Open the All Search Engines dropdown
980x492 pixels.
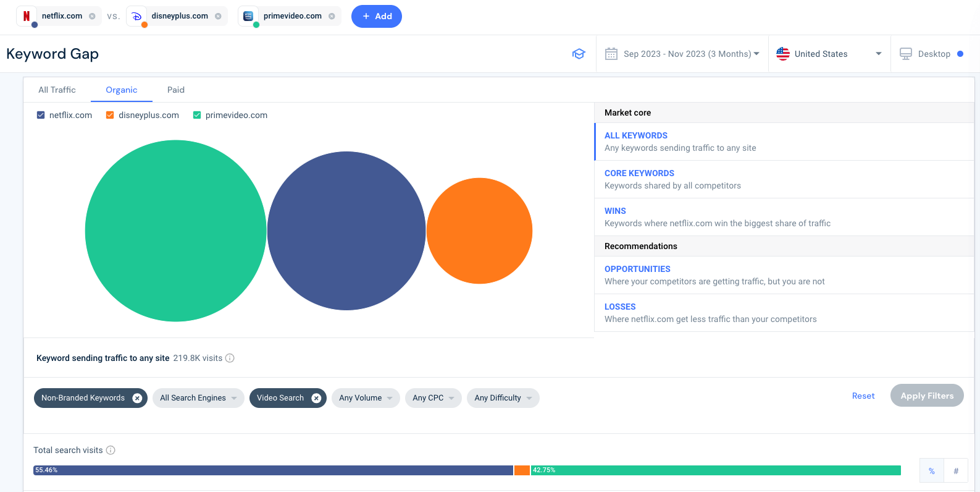pyautogui.click(x=198, y=398)
